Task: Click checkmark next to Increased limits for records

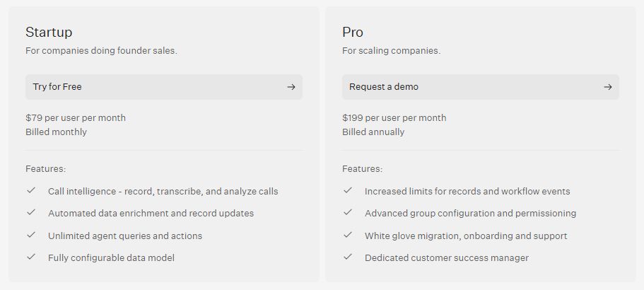Action: pyautogui.click(x=348, y=190)
